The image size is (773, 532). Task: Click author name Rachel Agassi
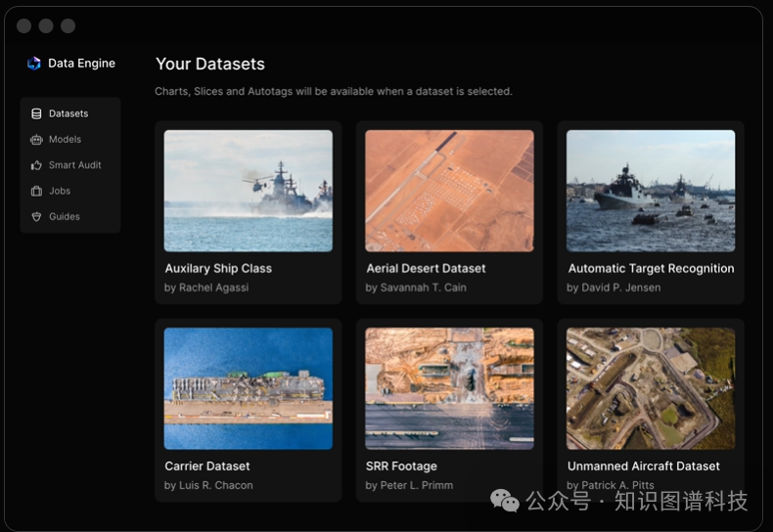pyautogui.click(x=213, y=288)
